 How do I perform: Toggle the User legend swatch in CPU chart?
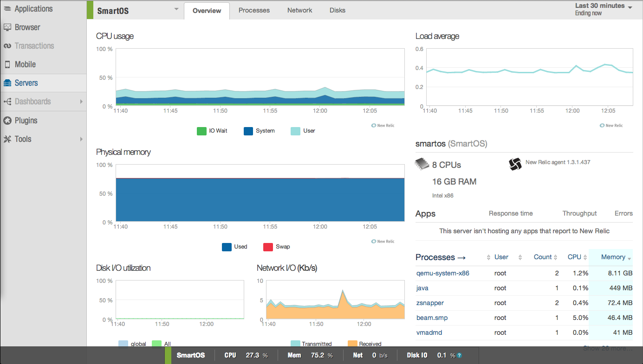[x=295, y=131]
